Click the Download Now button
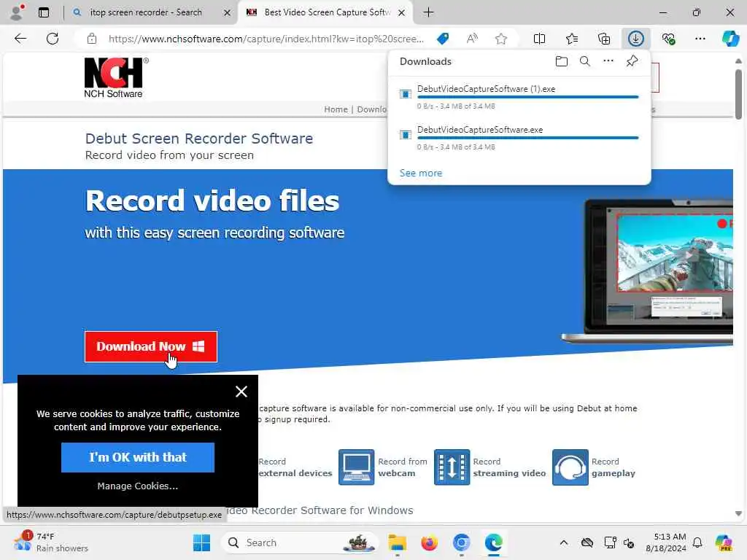 [151, 346]
